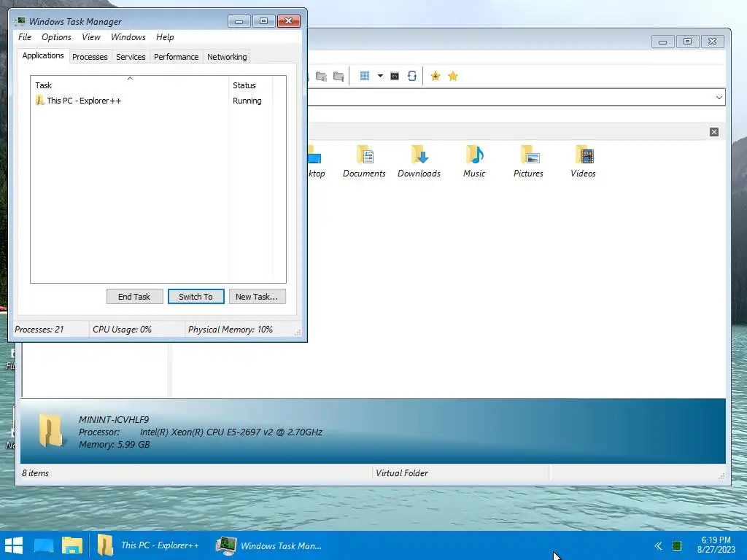The image size is (747, 560).
Task: Switch to the Performance tab
Action: (x=176, y=57)
